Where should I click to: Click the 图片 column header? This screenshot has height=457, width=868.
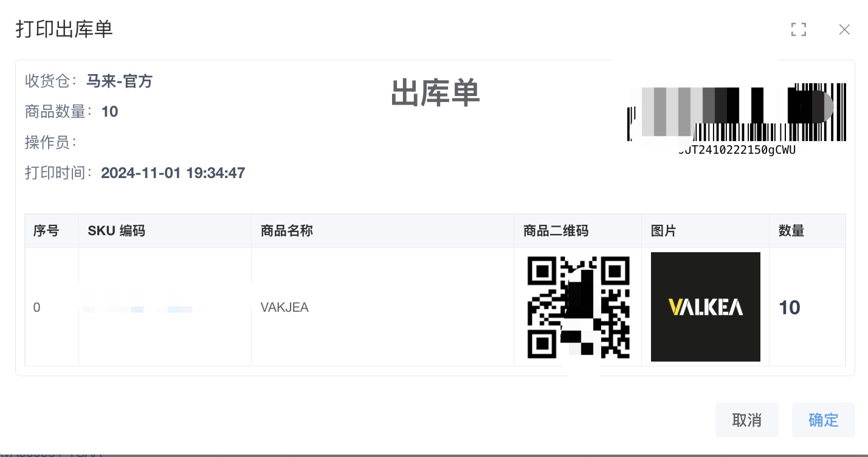coord(663,231)
